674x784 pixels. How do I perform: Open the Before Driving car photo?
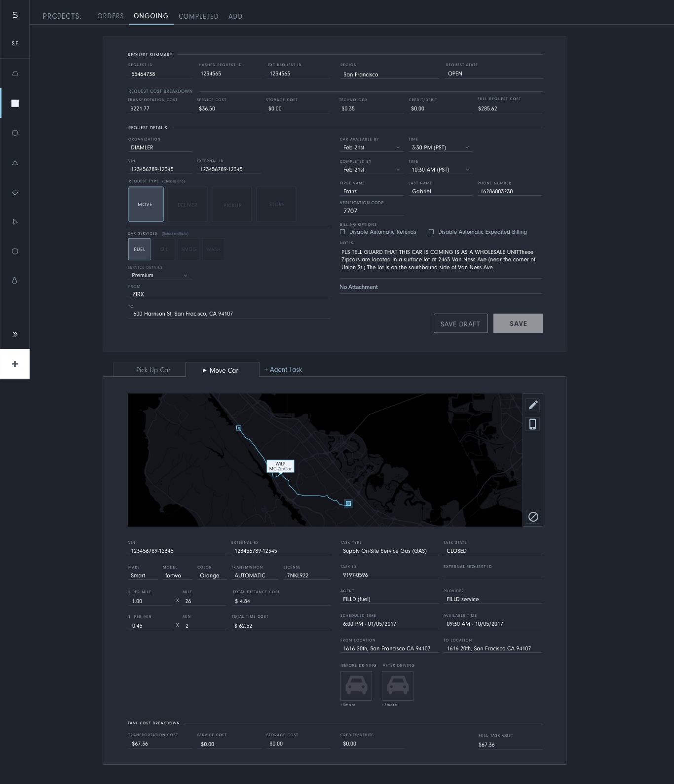(356, 685)
